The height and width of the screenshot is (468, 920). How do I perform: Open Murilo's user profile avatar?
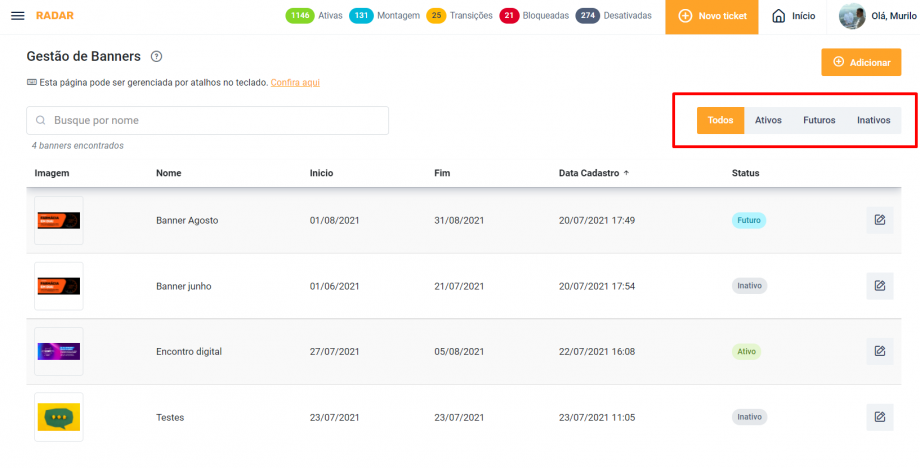(x=852, y=16)
